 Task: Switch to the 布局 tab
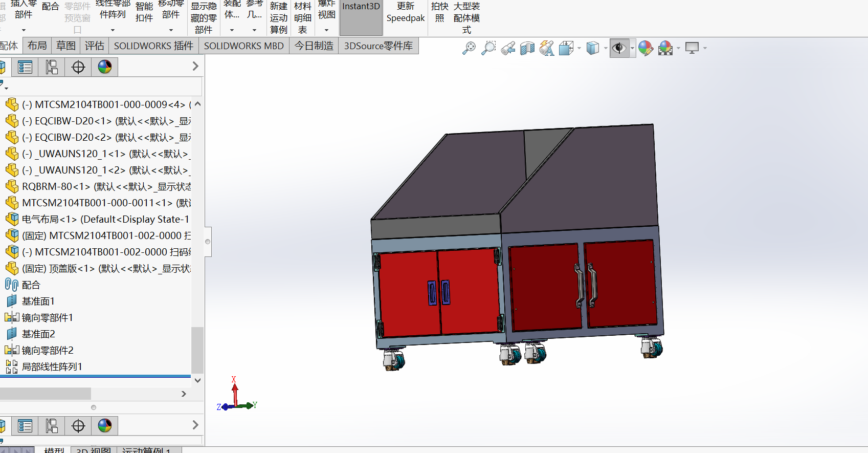(37, 46)
